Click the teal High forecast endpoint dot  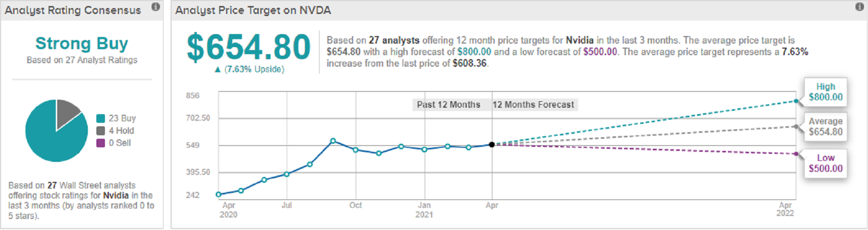(796, 101)
